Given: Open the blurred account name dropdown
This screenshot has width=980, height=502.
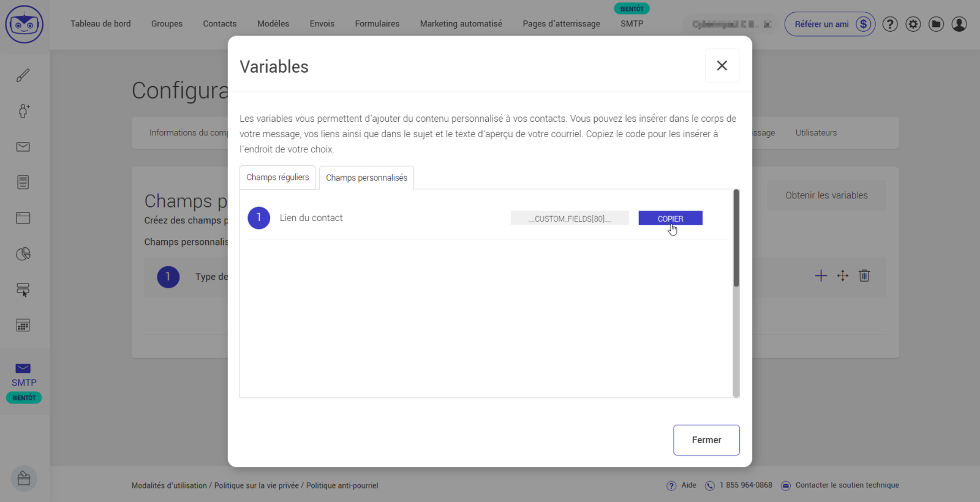Looking at the screenshot, I should click(731, 24).
